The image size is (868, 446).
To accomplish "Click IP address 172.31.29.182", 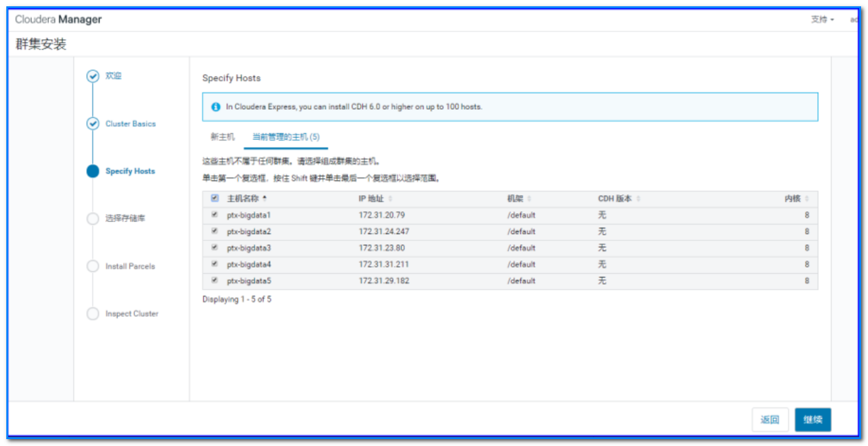I will (384, 281).
